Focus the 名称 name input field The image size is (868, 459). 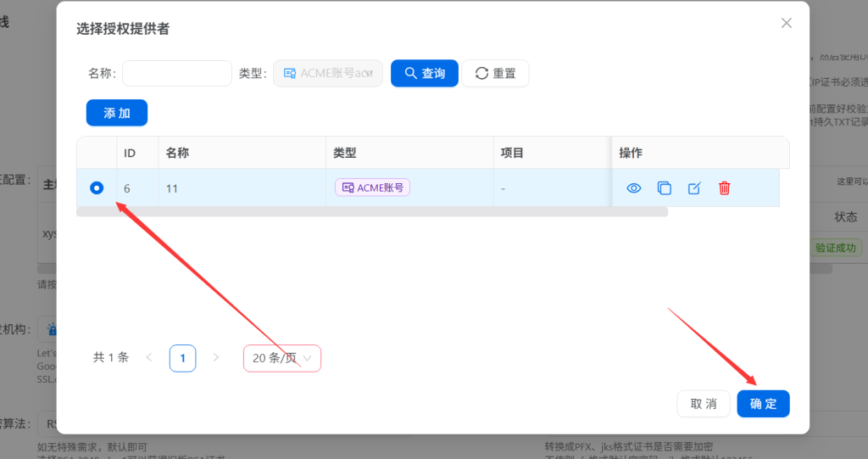(x=177, y=73)
